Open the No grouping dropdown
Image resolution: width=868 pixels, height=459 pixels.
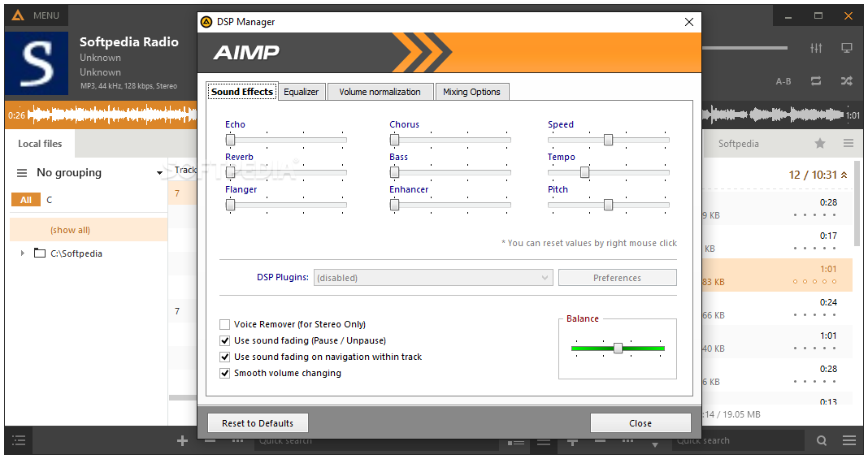(159, 173)
